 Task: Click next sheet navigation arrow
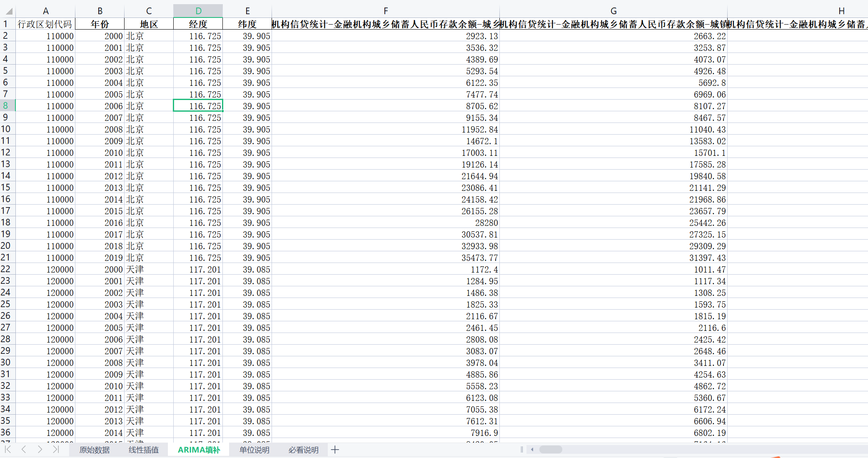point(40,449)
